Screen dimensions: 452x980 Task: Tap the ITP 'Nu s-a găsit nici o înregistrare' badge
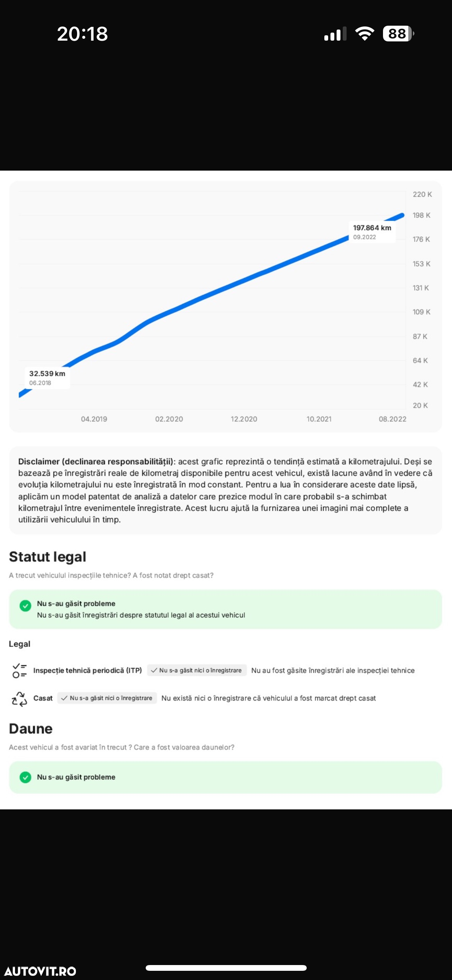[197, 670]
